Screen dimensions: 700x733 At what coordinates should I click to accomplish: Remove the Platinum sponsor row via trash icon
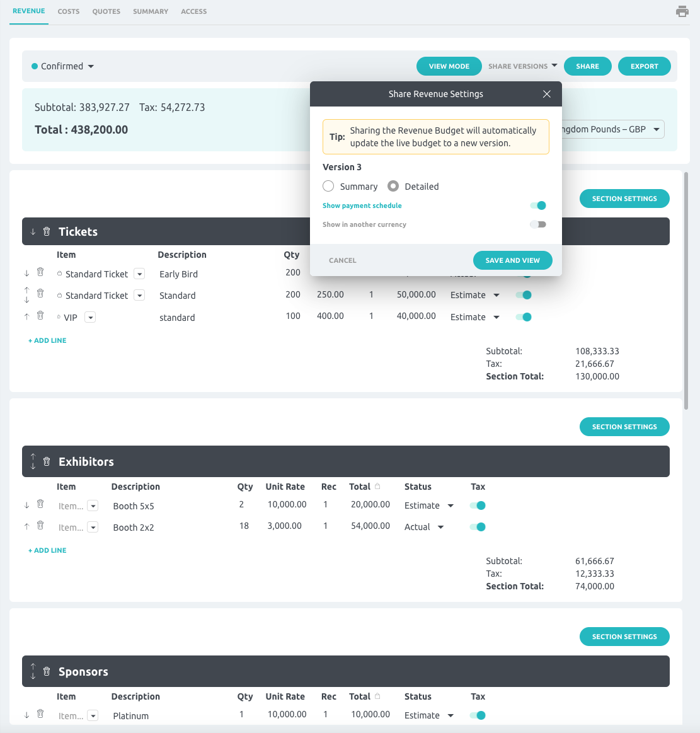[x=40, y=715]
